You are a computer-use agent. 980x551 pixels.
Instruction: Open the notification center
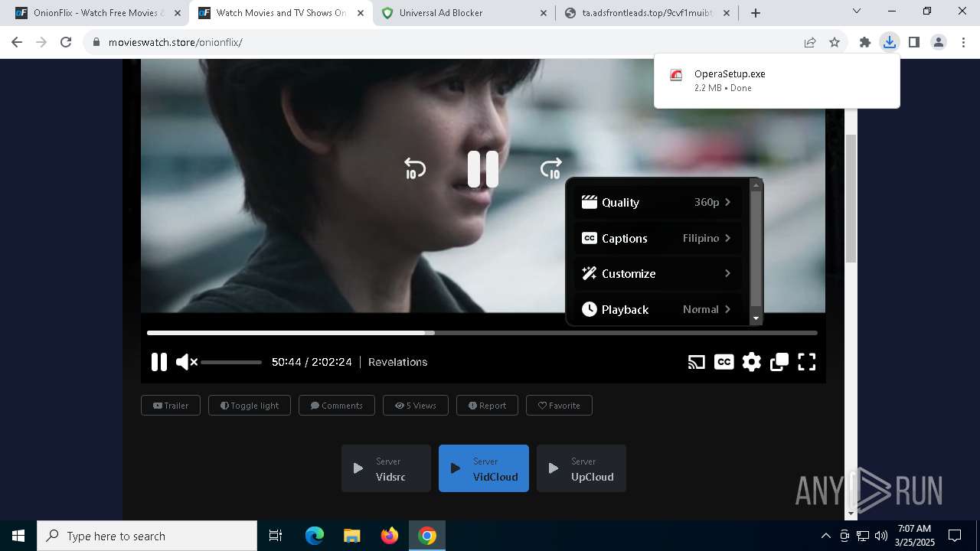coord(955,536)
